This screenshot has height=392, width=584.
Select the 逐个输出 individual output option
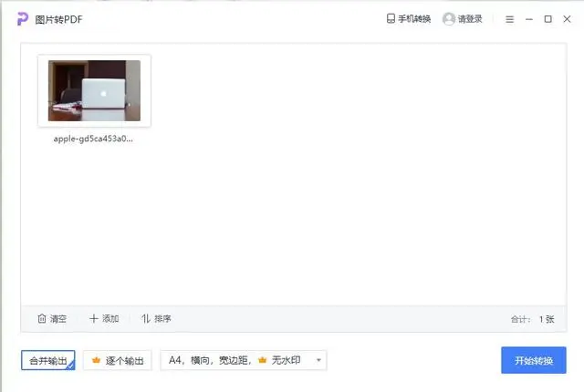[x=118, y=360]
